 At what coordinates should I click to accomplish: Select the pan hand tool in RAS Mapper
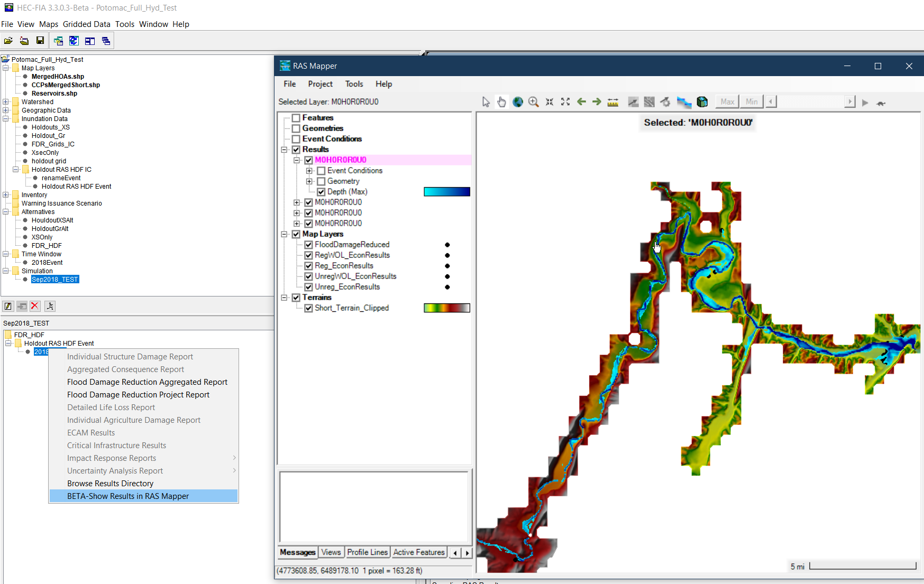(x=501, y=102)
